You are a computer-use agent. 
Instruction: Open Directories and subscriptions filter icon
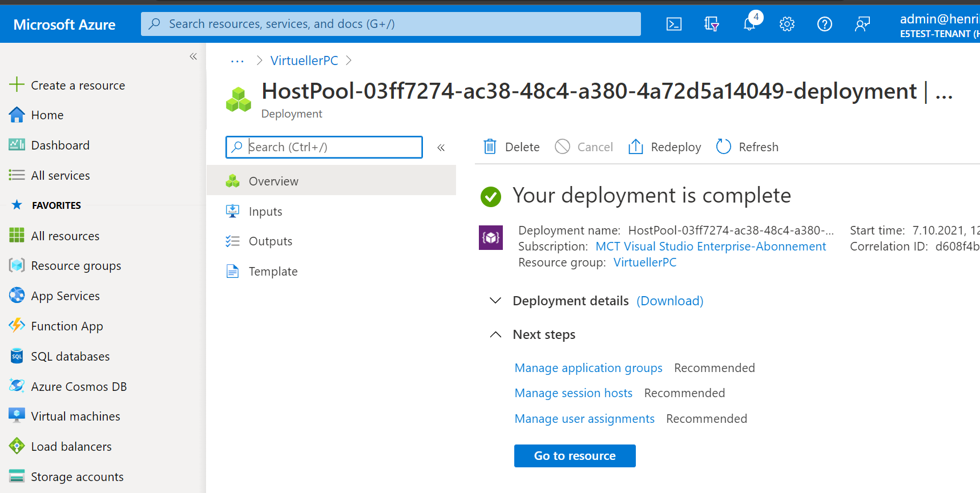[x=711, y=24]
